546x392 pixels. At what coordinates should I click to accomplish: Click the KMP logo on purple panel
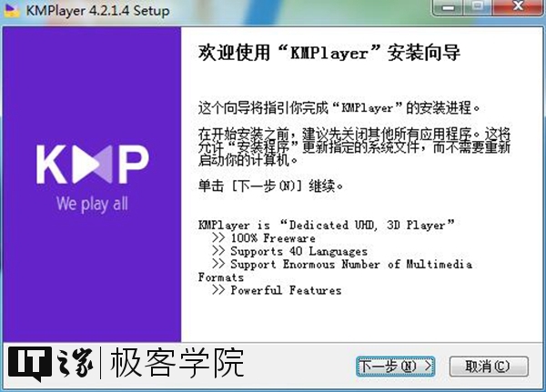[92, 166]
